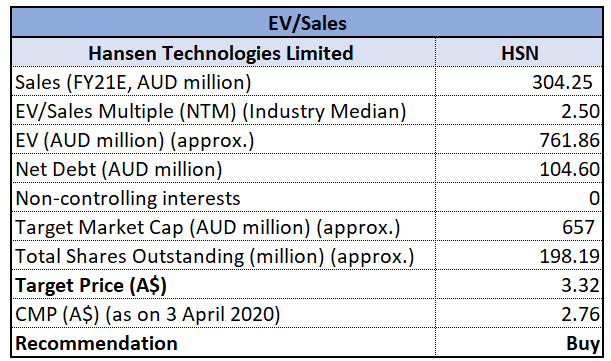Select the 2.50 multiple value cell
The height and width of the screenshot is (361, 611).
[x=519, y=111]
